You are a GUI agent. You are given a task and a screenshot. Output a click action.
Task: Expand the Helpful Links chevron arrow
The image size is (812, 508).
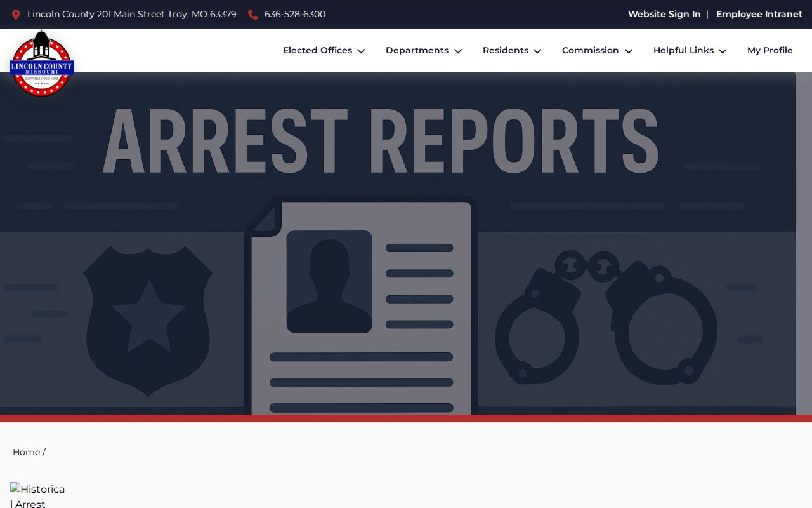coord(723,51)
